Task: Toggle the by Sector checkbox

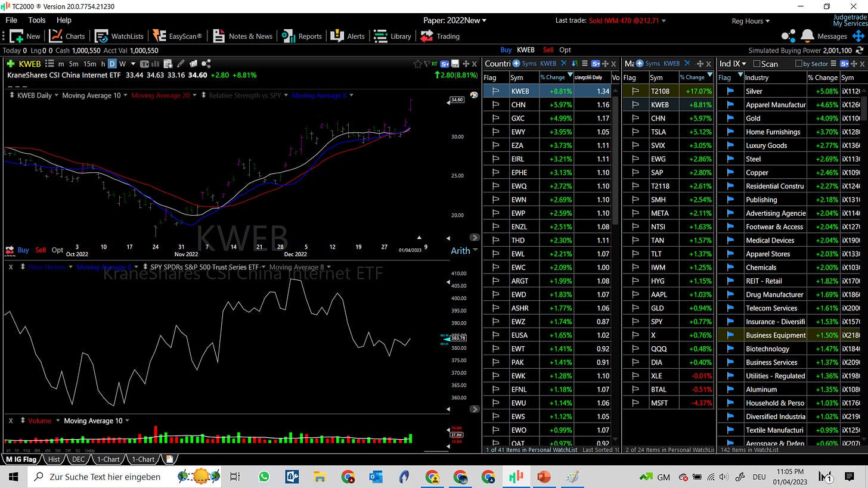Action: coord(799,64)
